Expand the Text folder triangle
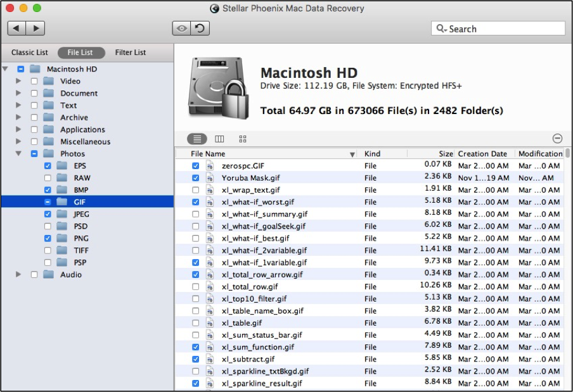The image size is (573, 392). [18, 105]
